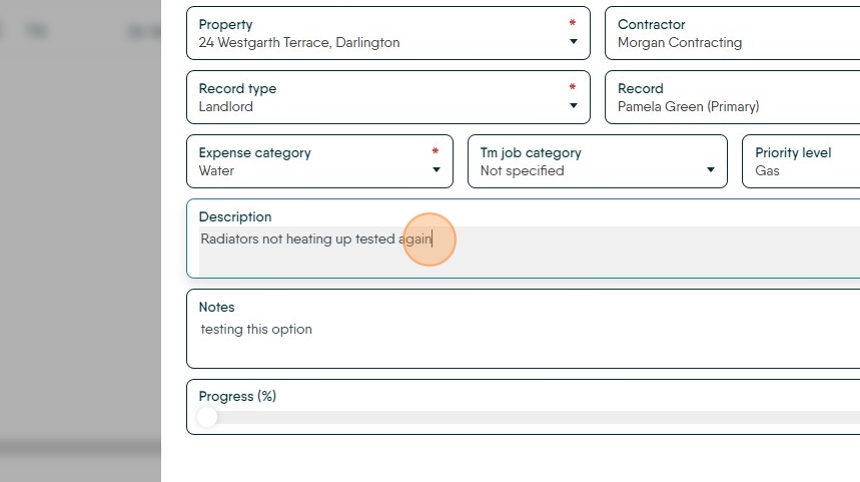Click the middle of the Progress track
The image size is (860, 482).
(529, 417)
